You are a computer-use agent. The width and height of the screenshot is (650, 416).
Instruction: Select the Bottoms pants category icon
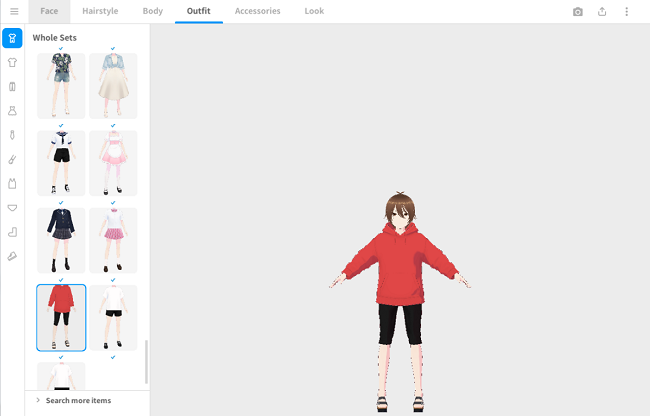coord(12,87)
